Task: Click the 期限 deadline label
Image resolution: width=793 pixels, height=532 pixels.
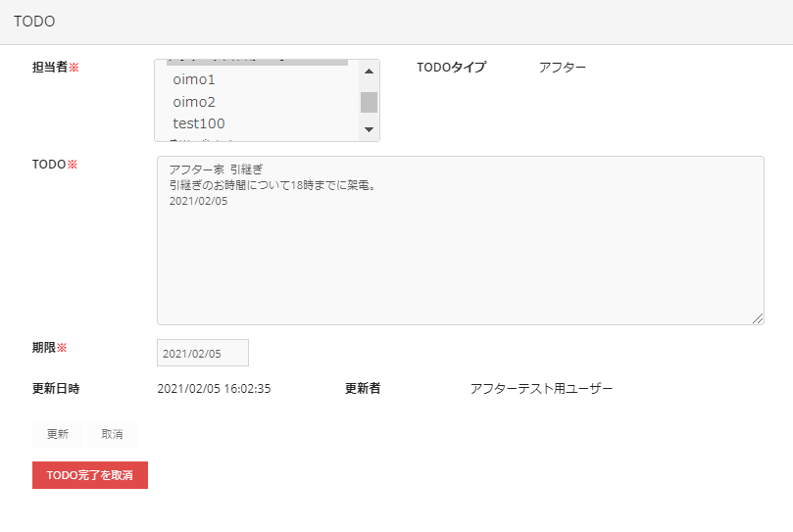Action: tap(44, 348)
